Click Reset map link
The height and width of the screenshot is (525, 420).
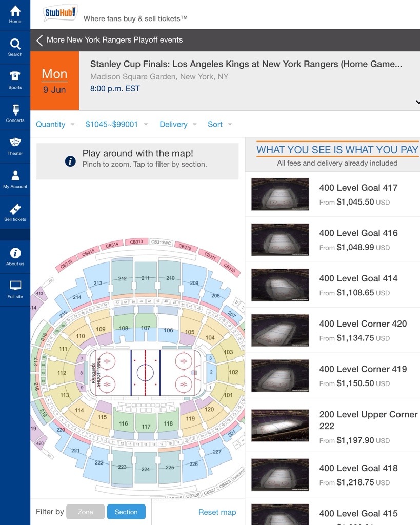point(217,512)
